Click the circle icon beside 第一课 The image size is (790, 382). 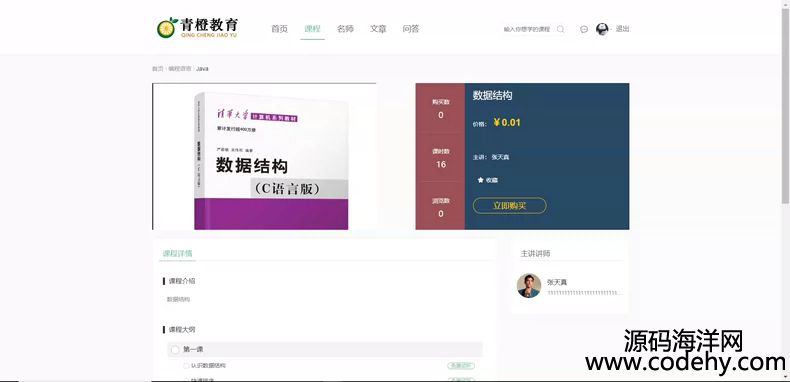(x=175, y=349)
